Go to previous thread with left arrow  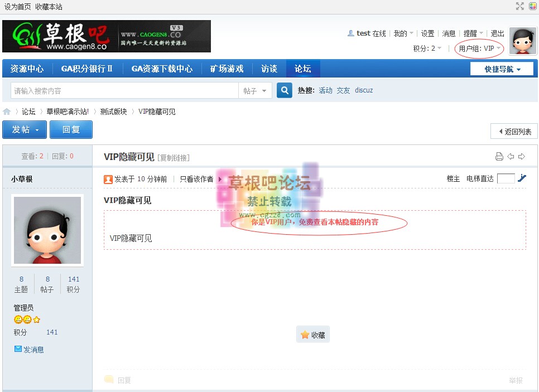[511, 157]
